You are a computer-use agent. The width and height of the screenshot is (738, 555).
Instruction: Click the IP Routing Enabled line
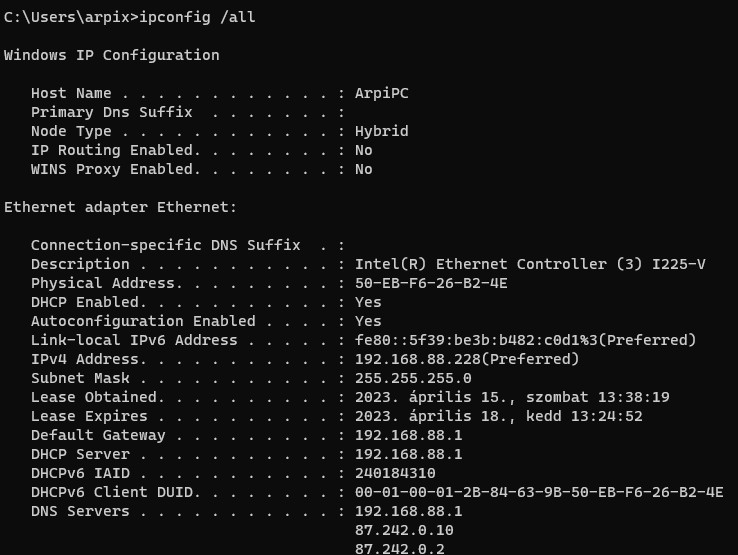pos(200,150)
